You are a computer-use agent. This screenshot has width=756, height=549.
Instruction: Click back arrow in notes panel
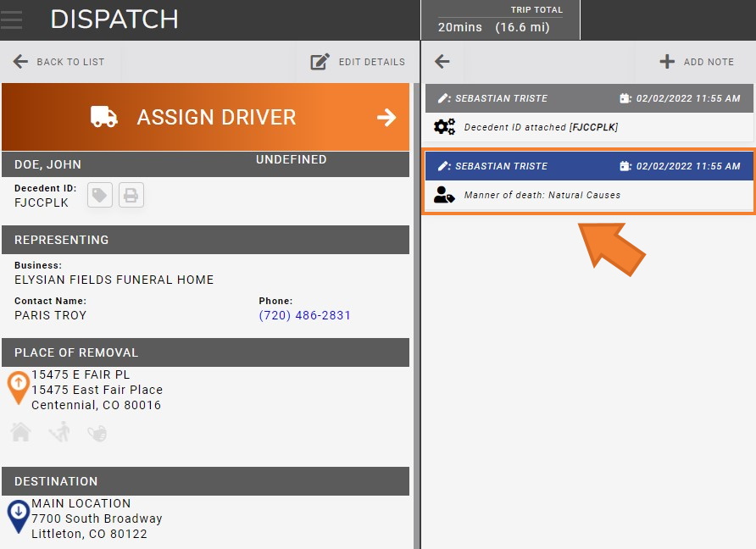442,62
